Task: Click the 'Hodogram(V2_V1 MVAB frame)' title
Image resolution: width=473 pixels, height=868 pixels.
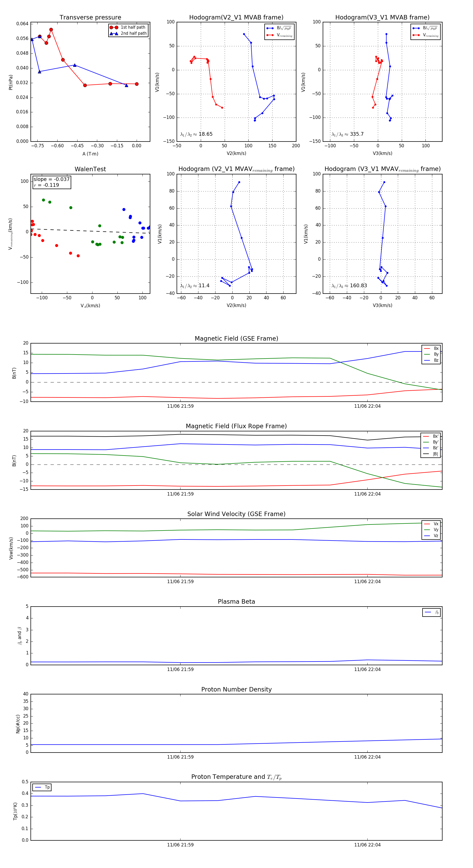Action: point(236,18)
